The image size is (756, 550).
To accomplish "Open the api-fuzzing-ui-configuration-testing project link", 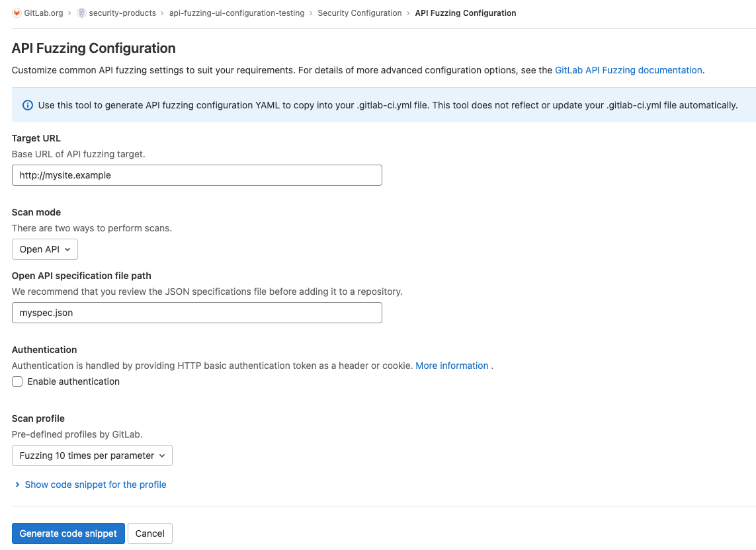I will click(x=236, y=13).
